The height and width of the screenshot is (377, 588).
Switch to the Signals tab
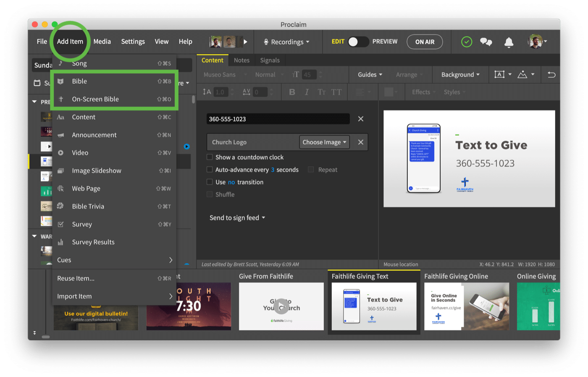(270, 61)
